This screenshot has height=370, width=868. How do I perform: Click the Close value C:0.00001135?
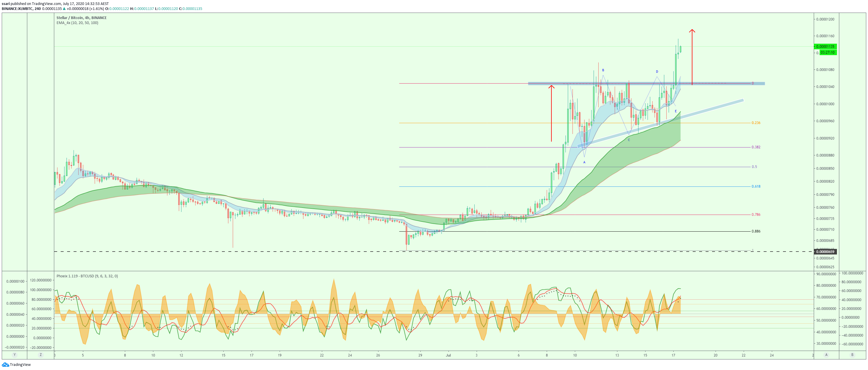pos(191,9)
